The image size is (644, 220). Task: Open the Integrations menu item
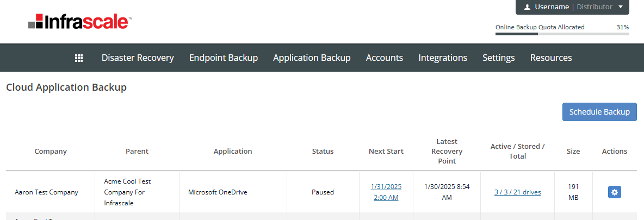(443, 58)
